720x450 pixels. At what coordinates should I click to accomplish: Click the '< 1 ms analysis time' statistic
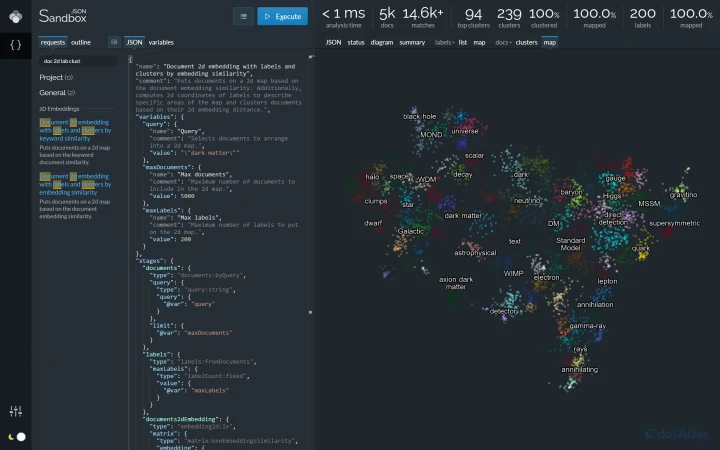click(343, 17)
